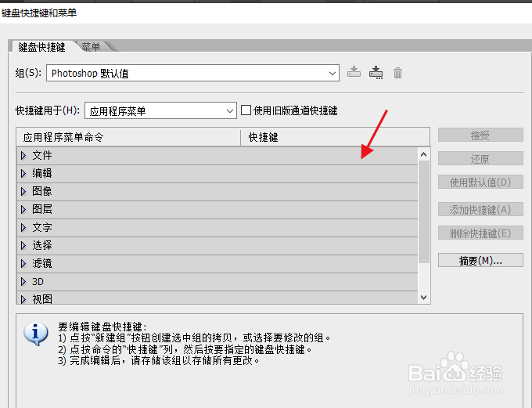Click the 使用默认值(D) button
The width and height of the screenshot is (532, 408).
pos(480,182)
